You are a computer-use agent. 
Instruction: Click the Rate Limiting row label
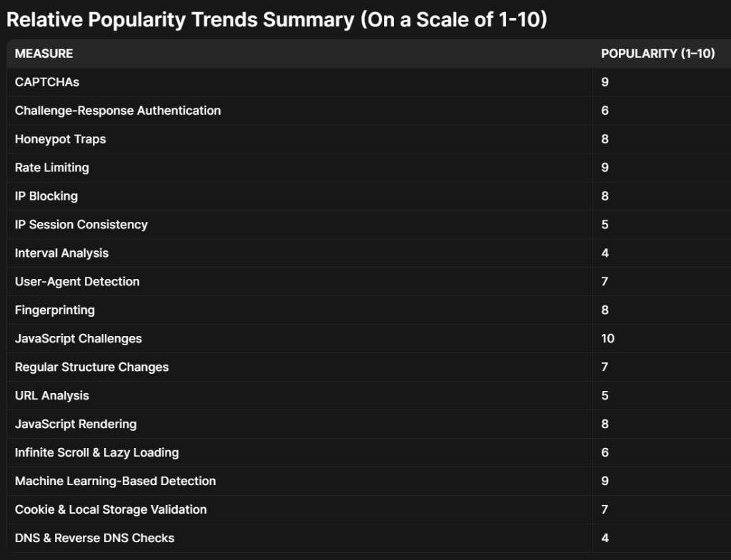click(x=52, y=168)
